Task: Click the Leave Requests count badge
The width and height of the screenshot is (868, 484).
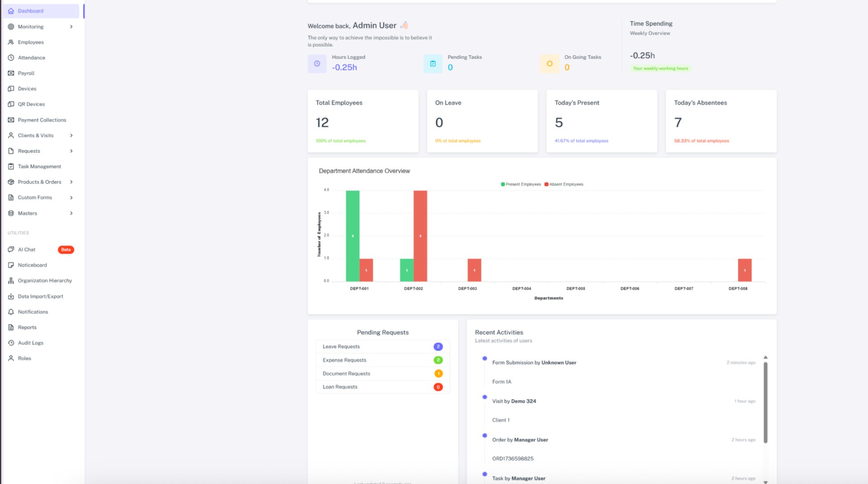Action: pos(438,346)
